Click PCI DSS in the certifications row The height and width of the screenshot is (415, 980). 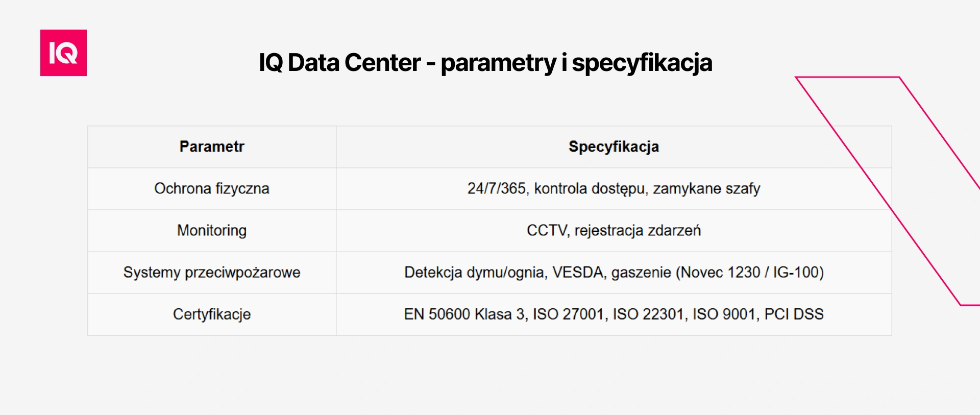point(794,314)
